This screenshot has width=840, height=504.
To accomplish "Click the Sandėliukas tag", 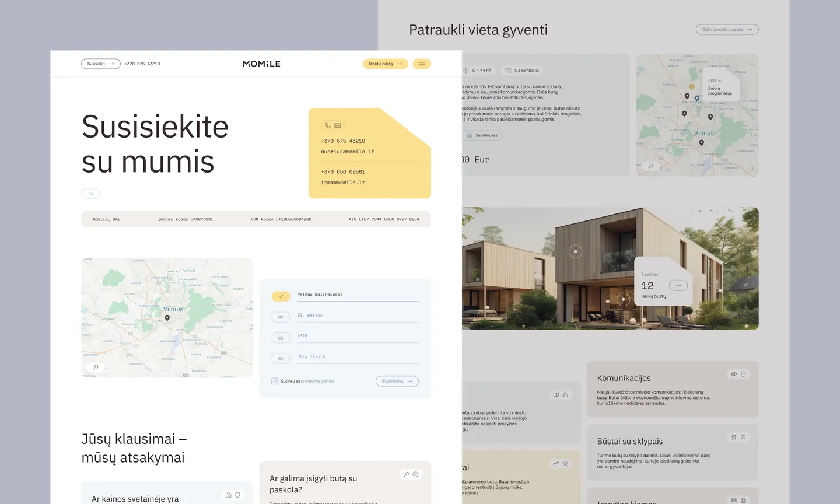I will pos(482,135).
